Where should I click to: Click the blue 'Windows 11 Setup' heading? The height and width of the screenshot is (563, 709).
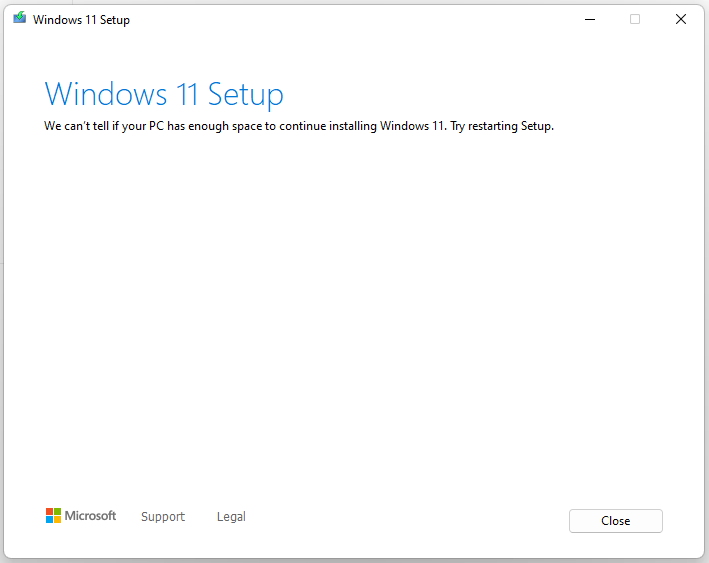[164, 95]
